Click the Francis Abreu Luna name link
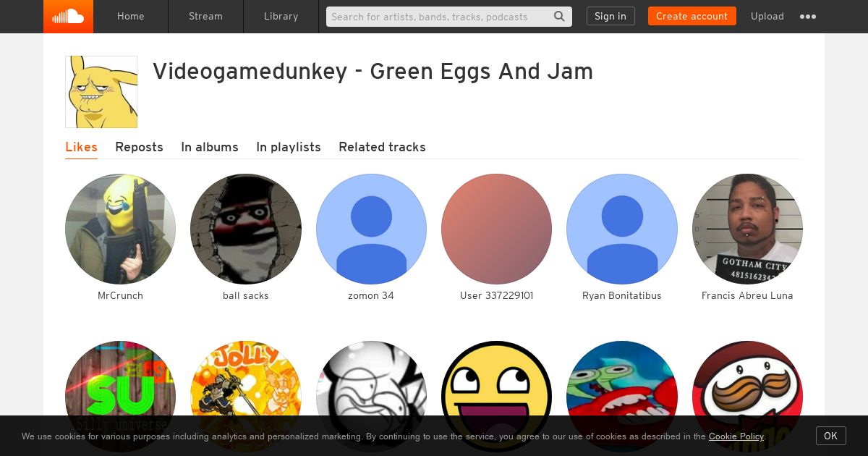The height and width of the screenshot is (456, 868). coord(747,295)
